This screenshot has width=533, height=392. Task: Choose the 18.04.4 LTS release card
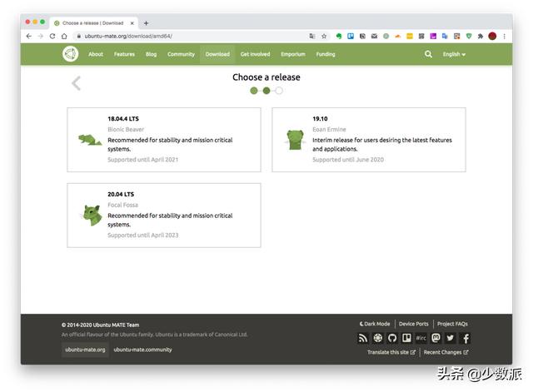[x=164, y=140]
